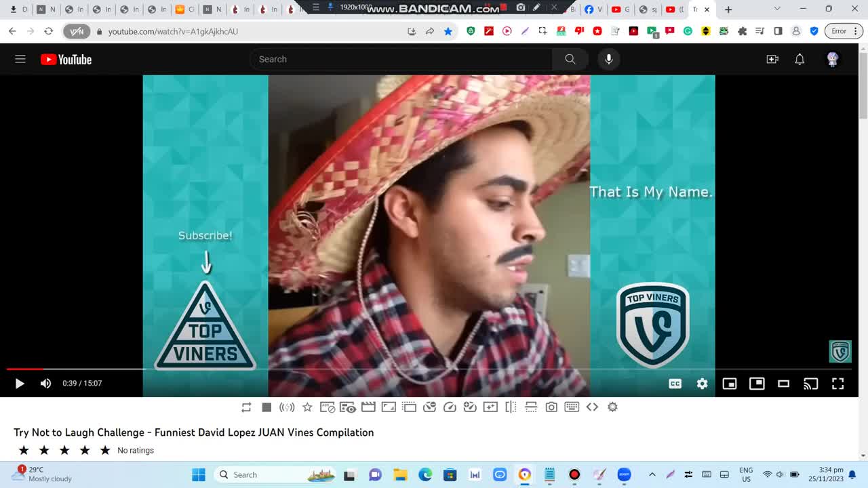Click the magnifier search button
Viewport: 868px width, 488px height.
(x=570, y=59)
